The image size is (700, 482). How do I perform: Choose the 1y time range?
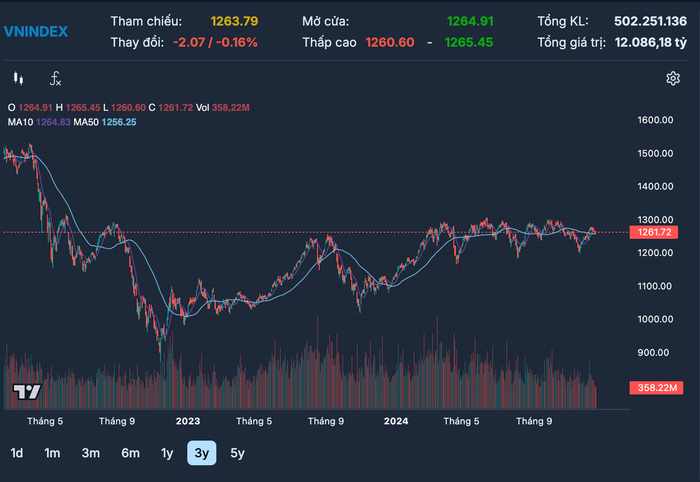(167, 453)
